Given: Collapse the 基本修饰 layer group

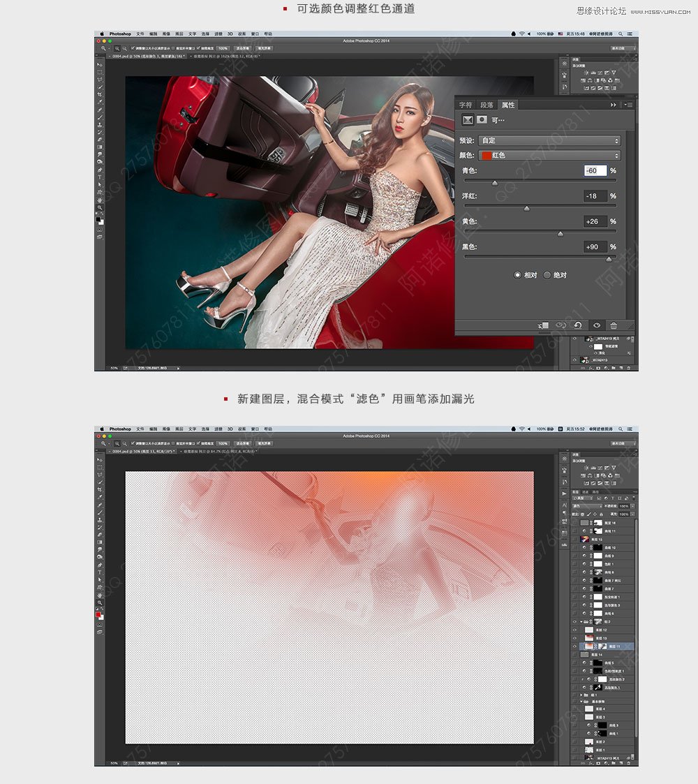Looking at the screenshot, I should (581, 702).
